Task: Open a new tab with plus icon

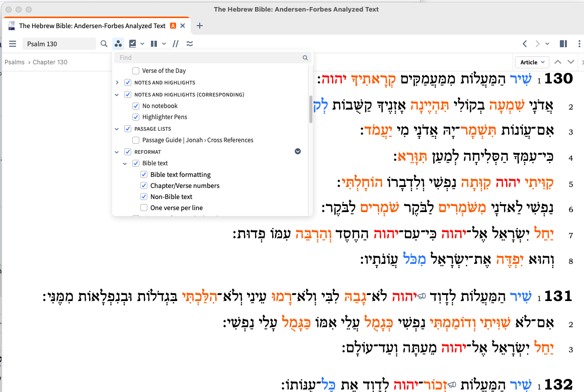Action: (x=200, y=26)
